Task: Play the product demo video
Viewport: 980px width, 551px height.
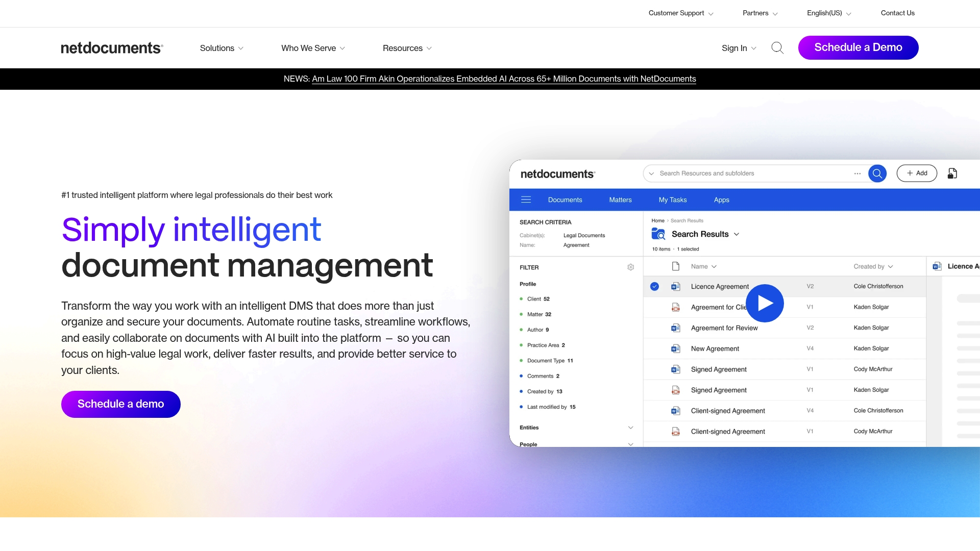Action: click(765, 303)
